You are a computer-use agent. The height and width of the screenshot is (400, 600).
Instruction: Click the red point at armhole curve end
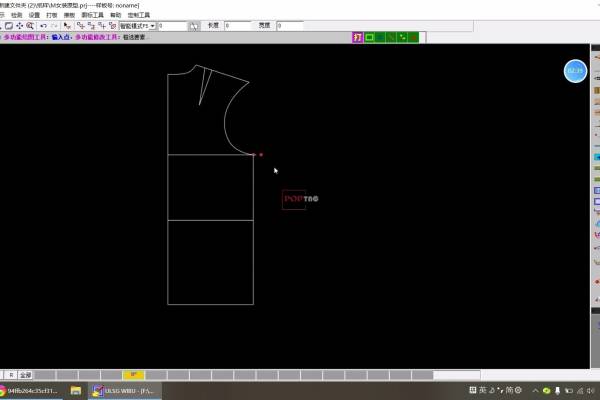261,154
